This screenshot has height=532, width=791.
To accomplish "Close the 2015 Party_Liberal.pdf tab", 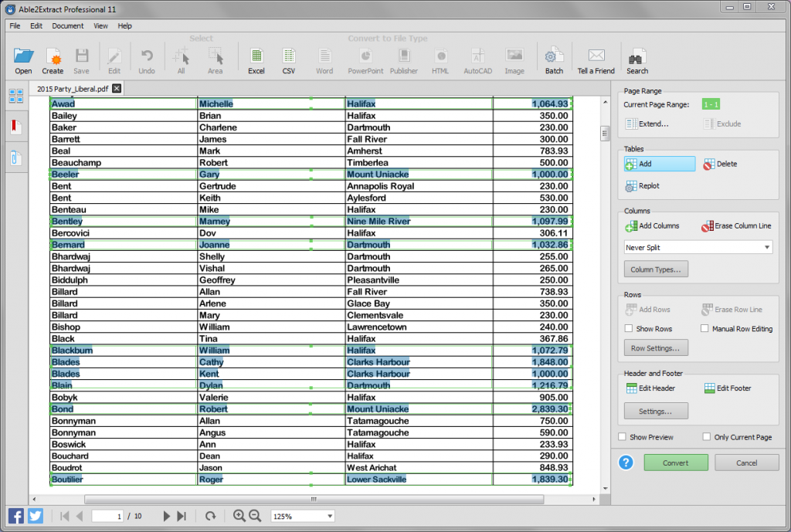I will coord(117,88).
